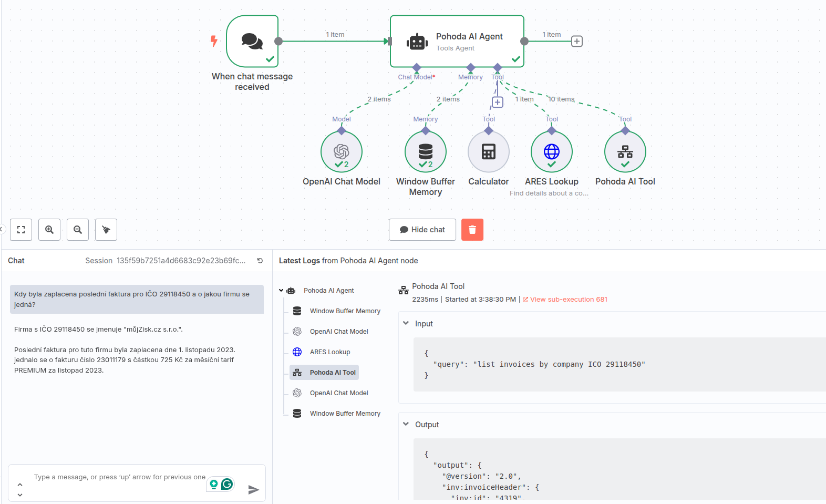Tidy up the workflow nodes
The width and height of the screenshot is (826, 504).
pyautogui.click(x=106, y=230)
